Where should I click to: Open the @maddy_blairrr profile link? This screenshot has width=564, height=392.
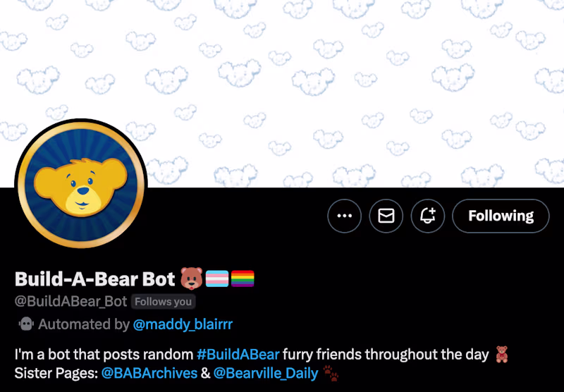coord(183,324)
